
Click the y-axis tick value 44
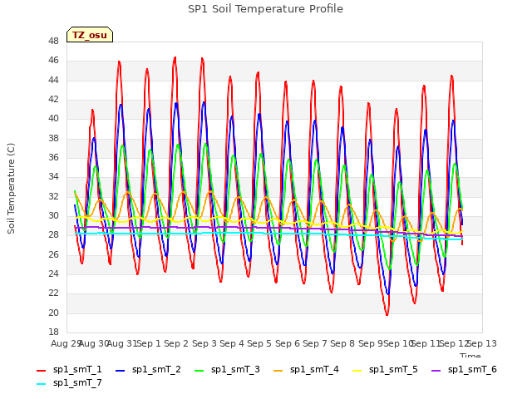[53, 80]
